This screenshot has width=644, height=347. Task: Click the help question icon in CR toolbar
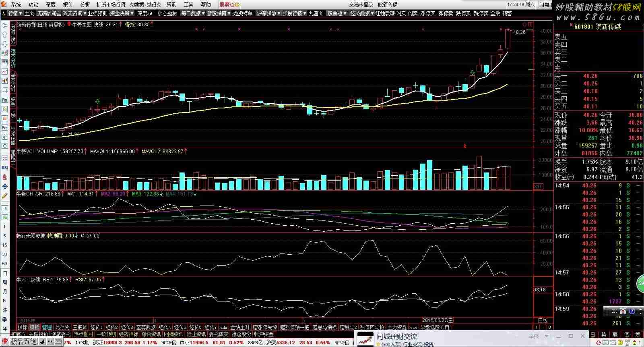(632, 311)
